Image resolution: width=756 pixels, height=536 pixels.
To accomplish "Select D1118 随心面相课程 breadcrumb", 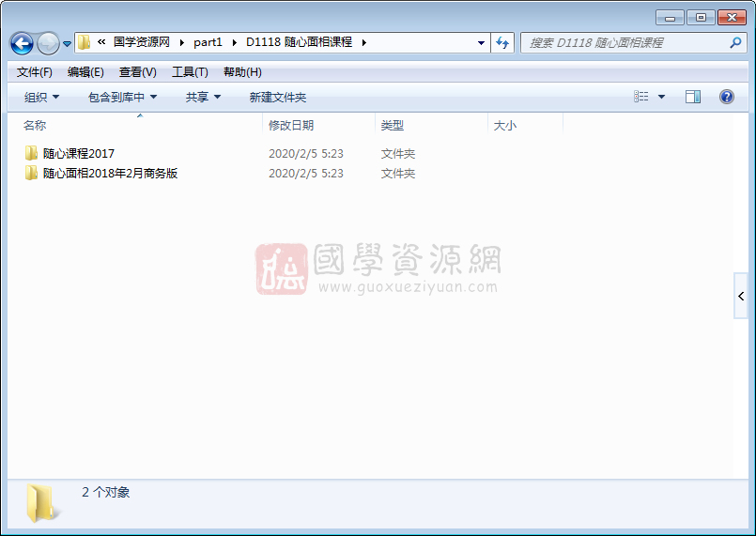I will (299, 42).
